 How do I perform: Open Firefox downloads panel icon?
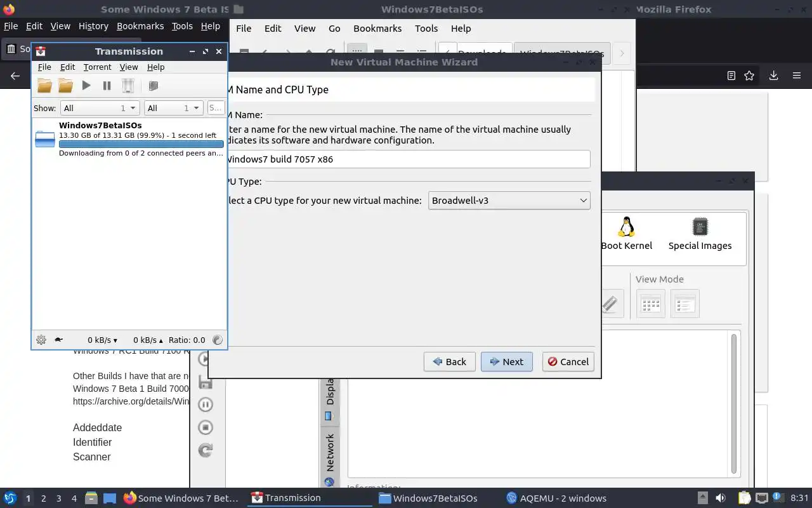click(773, 76)
